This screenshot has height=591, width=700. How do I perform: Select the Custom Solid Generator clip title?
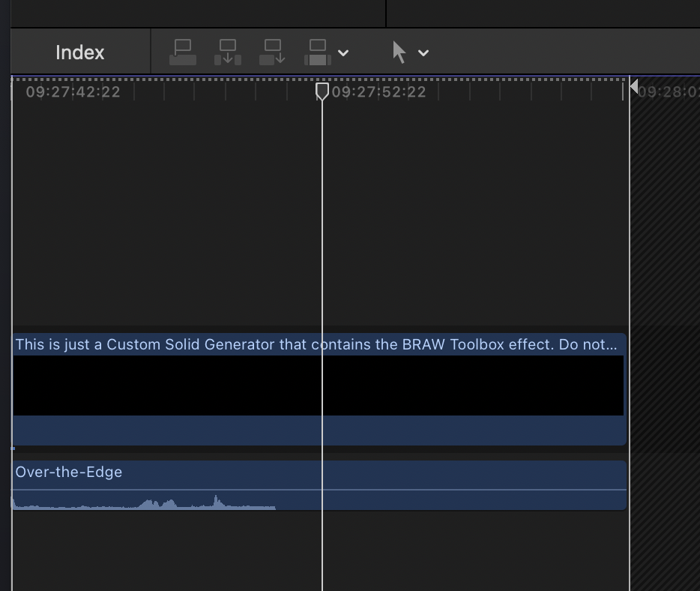tap(316, 344)
